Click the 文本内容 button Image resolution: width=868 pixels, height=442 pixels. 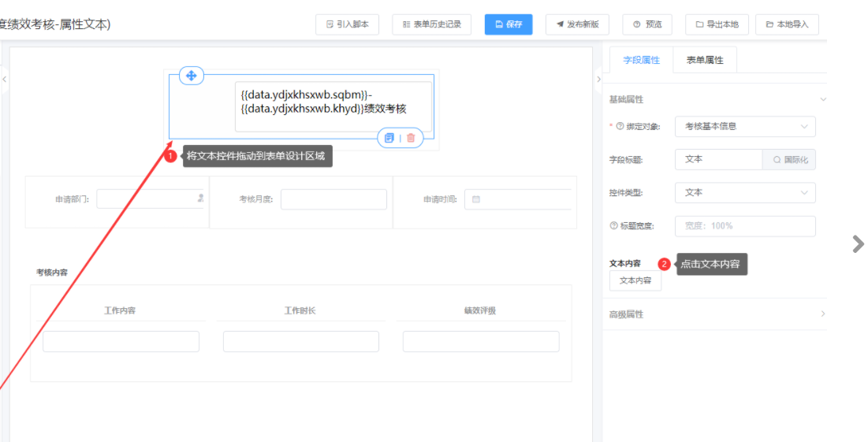[635, 280]
